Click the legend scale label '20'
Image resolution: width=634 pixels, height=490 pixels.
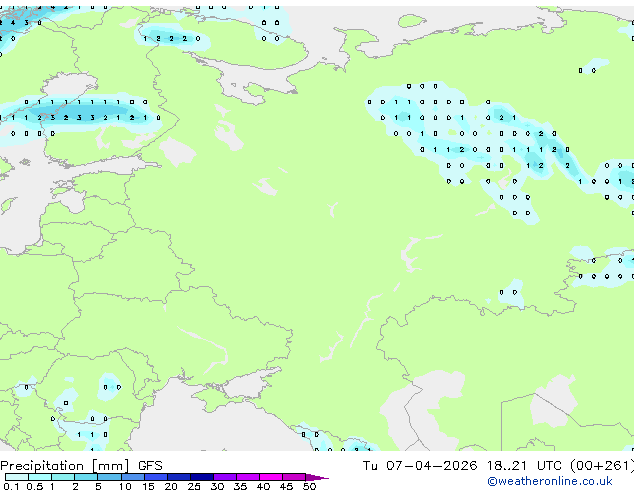[171, 486]
